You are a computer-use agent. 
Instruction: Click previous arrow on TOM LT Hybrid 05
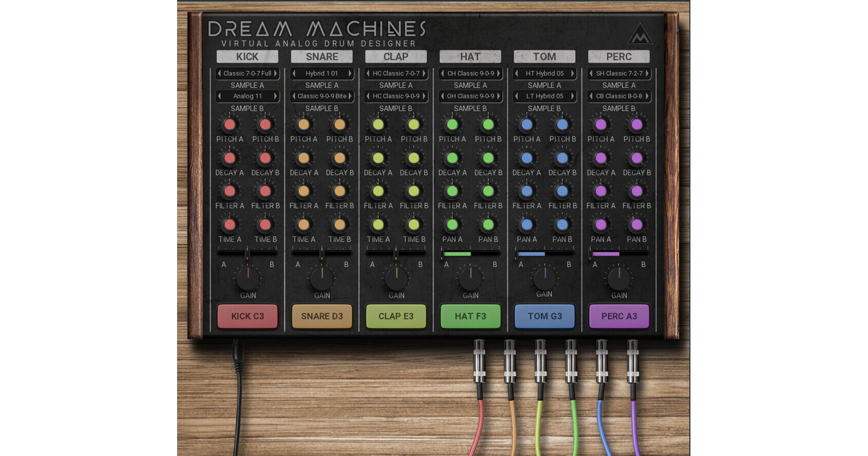tap(517, 96)
